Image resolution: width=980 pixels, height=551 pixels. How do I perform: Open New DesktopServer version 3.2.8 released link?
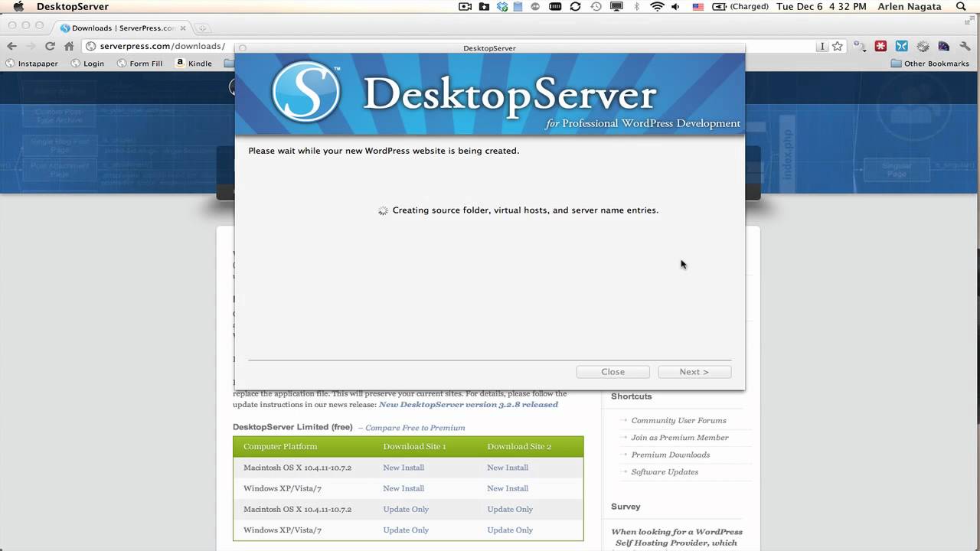coord(469,404)
